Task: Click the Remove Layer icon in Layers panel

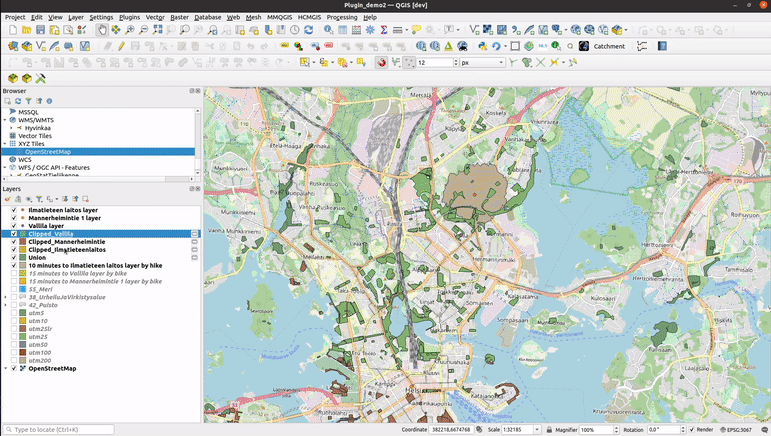Action: coord(86,199)
